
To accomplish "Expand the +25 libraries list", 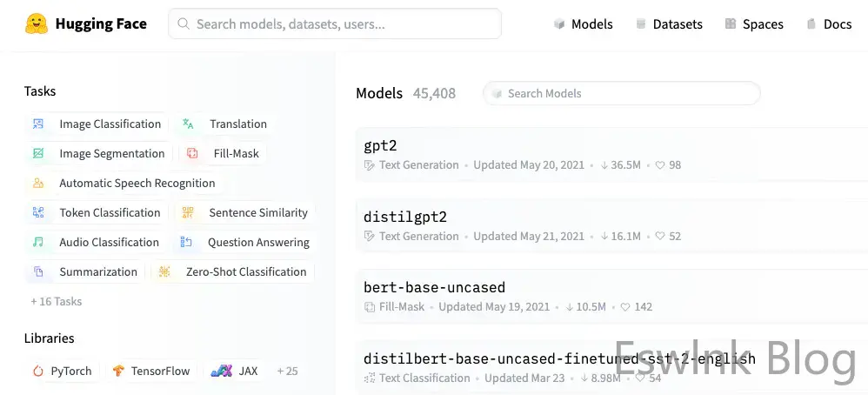I will 287,372.
